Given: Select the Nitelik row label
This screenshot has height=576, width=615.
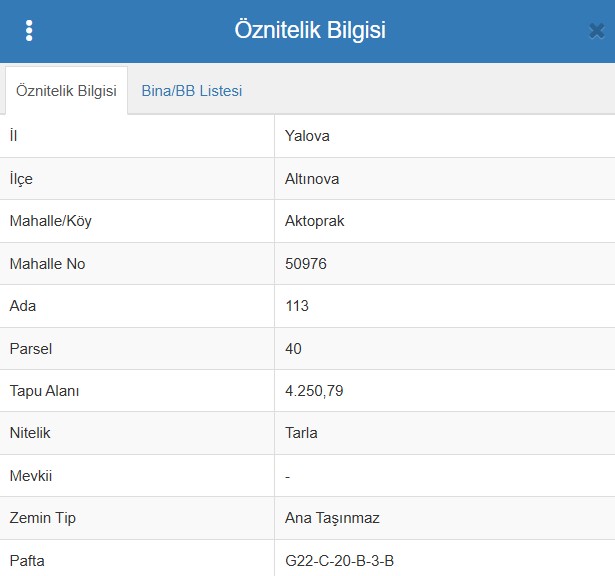Looking at the screenshot, I should click(30, 433).
